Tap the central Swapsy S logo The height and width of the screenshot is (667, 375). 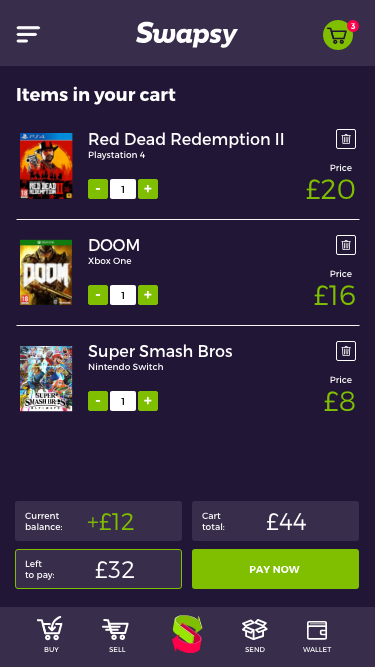click(x=187, y=634)
